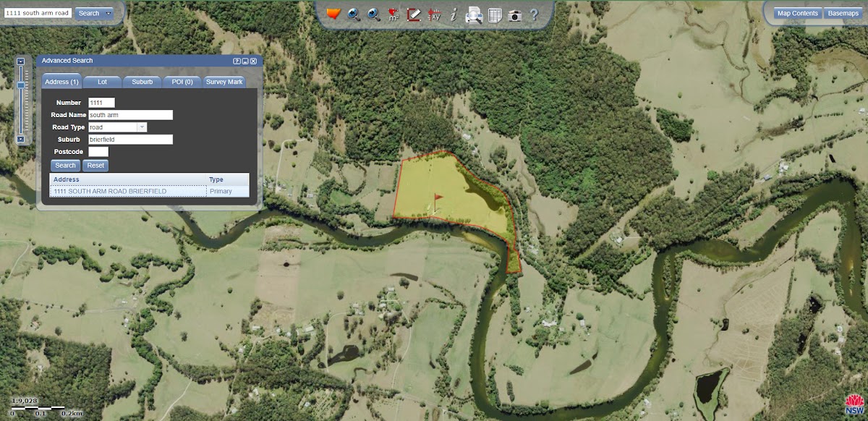Click Search button in Advanced Search panel
The image size is (868, 421).
coord(65,166)
